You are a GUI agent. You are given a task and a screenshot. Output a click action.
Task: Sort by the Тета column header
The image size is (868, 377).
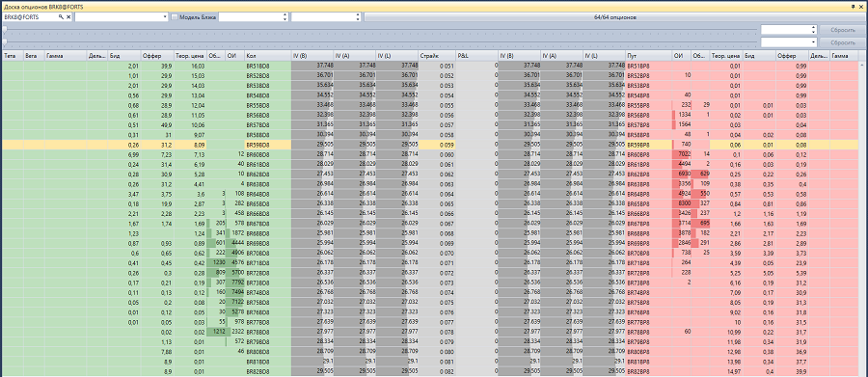point(13,55)
